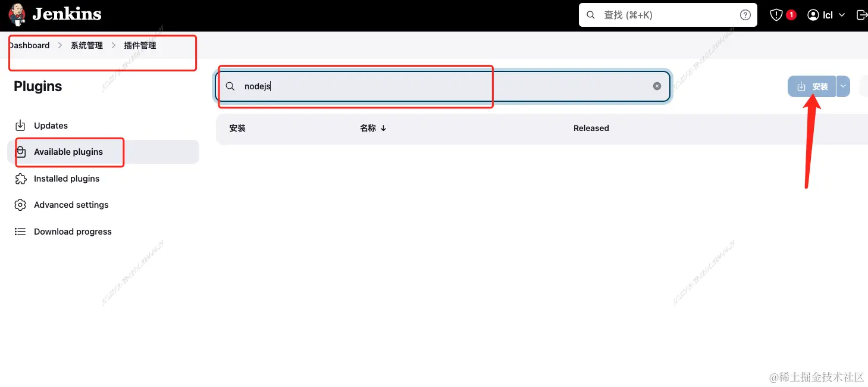Click the 安装 install button
Image resolution: width=868 pixels, height=387 pixels.
(x=811, y=86)
